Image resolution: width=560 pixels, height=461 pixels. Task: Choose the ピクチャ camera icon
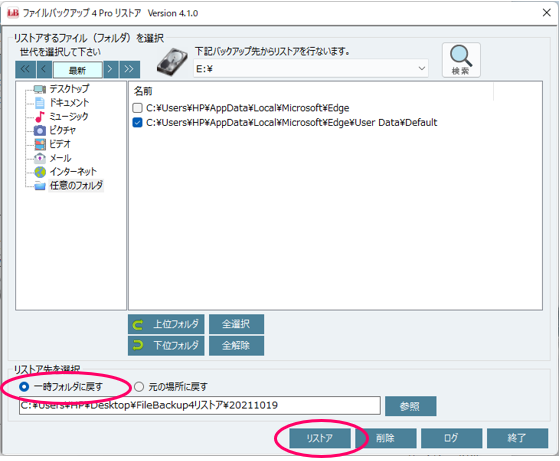pos(40,130)
